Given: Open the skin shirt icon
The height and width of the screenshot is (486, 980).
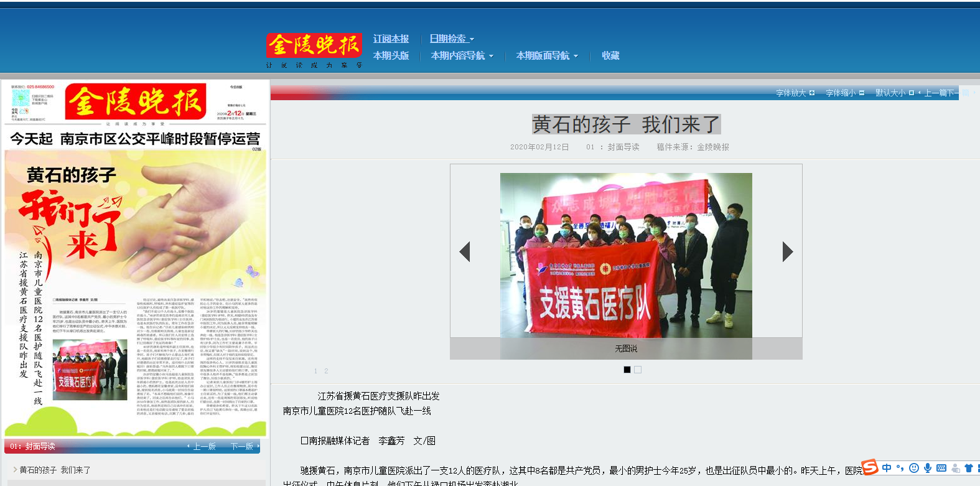Looking at the screenshot, I should [x=969, y=468].
